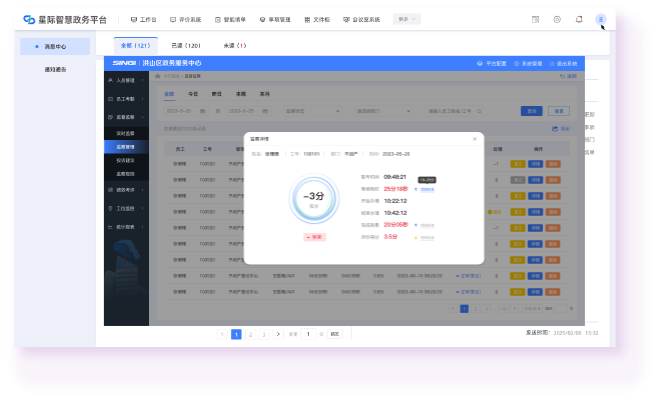Select 通知通告 in the left sidebar
This screenshot has width=659, height=401.
[x=55, y=69]
